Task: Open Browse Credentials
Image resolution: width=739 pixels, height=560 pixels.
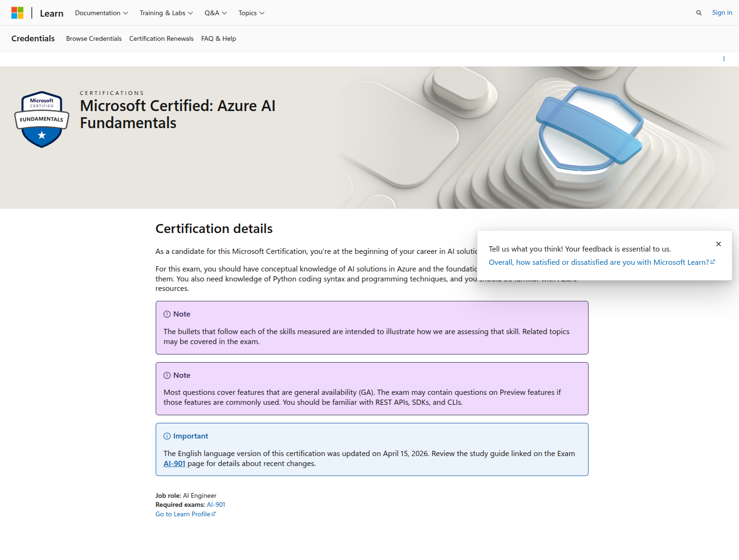Action: pos(94,38)
